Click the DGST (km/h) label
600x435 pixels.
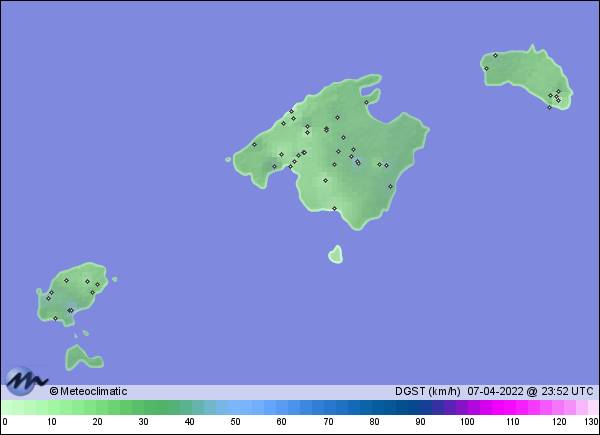[427, 391]
